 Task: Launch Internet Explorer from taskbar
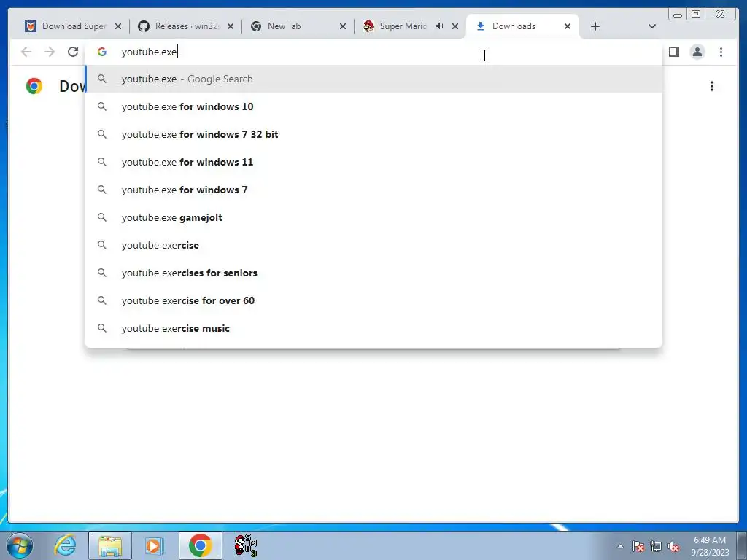click(x=65, y=545)
